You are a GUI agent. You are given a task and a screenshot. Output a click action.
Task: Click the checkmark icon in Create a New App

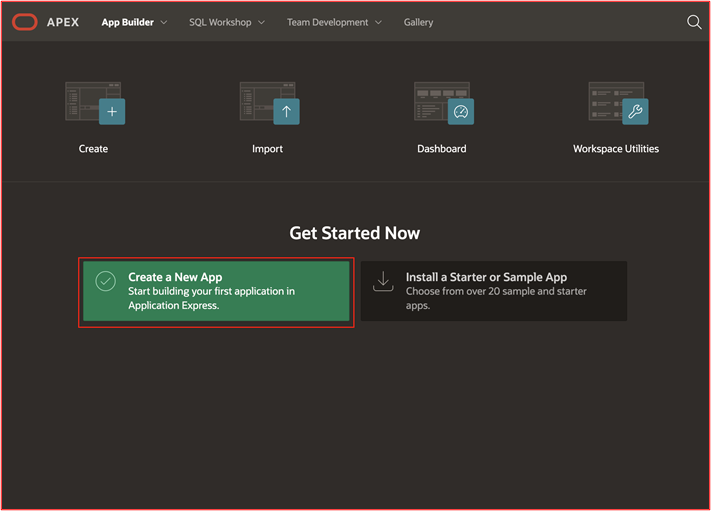click(x=106, y=281)
